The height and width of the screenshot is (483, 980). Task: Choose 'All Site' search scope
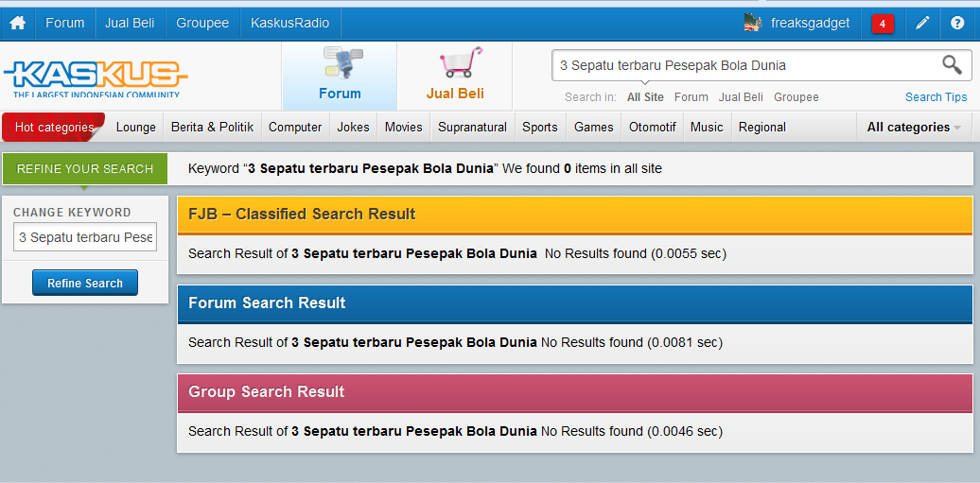[x=646, y=96]
